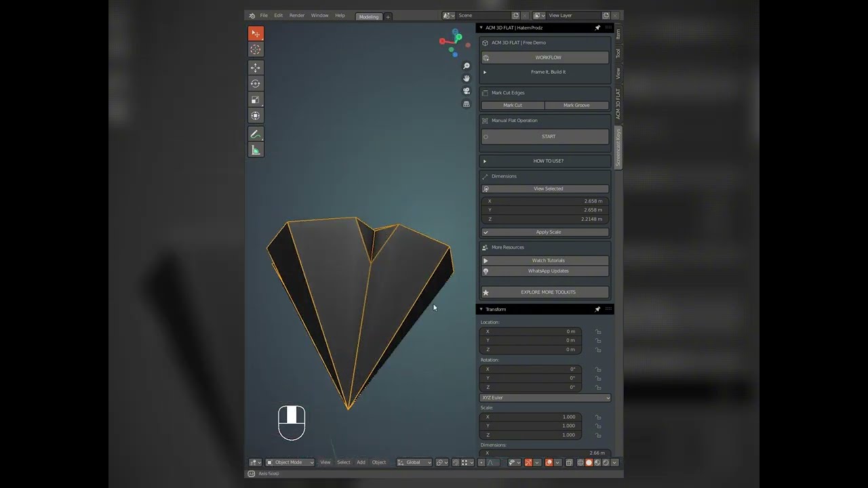Click the View Layer name field
The width and height of the screenshot is (868, 488).
click(573, 16)
